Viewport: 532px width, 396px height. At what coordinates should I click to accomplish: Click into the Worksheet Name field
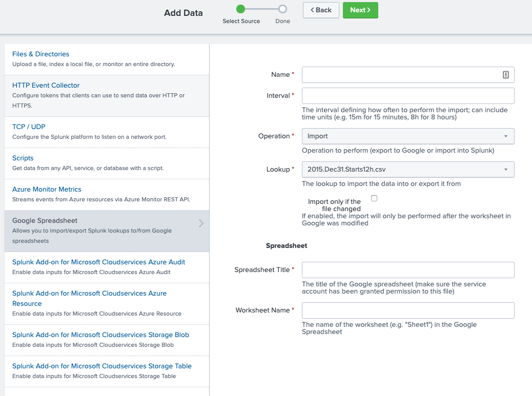(x=408, y=310)
